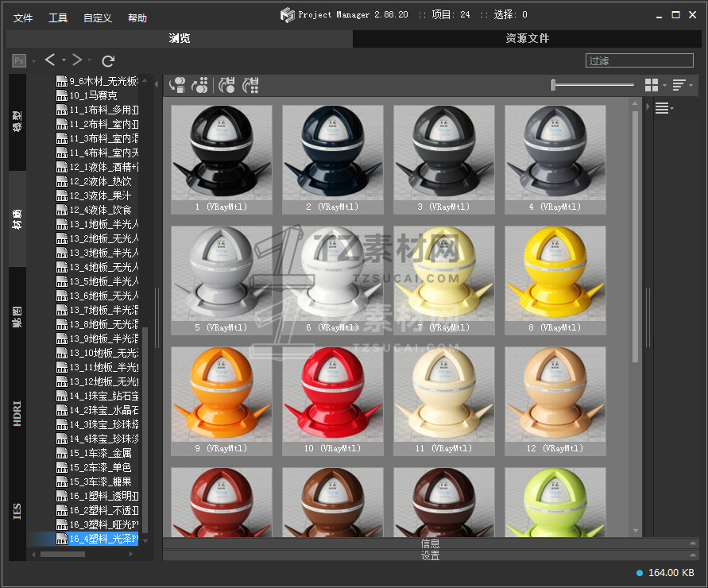Go back with the left arrow
Screen dimensions: 708x588
(x=50, y=60)
